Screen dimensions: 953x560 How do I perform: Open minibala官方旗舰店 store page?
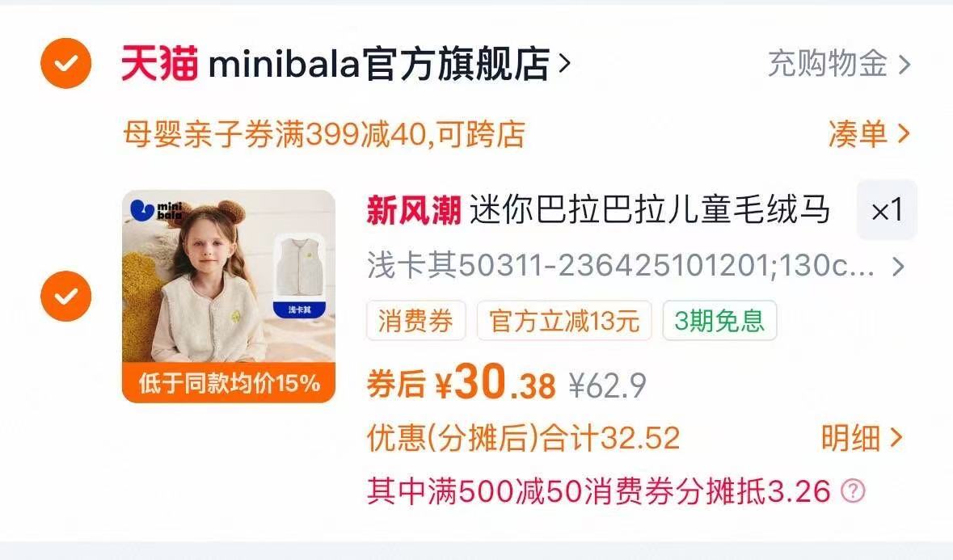pos(378,63)
